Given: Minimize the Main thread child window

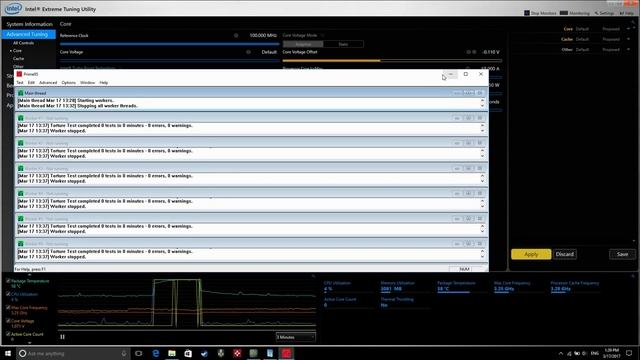Looking at the screenshot, I should (x=457, y=93).
